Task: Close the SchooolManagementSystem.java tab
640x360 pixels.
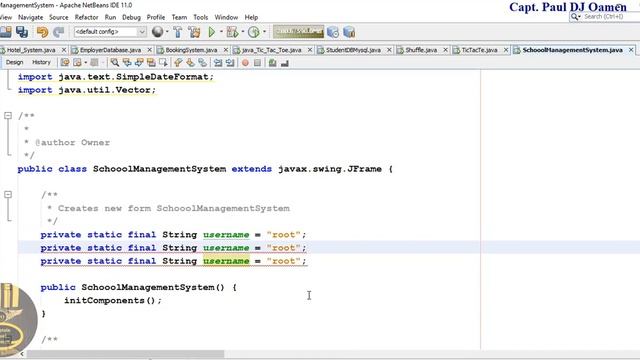Action: 631,50
